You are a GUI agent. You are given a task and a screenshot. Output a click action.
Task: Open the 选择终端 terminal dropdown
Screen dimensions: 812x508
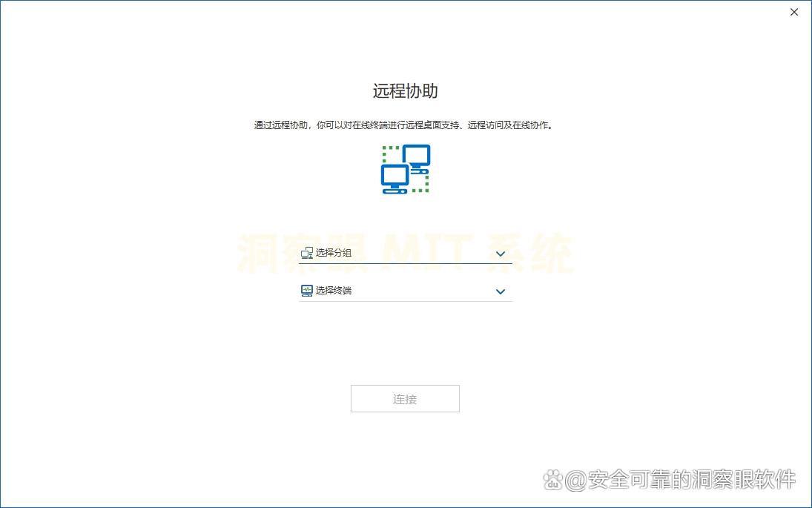(x=405, y=291)
